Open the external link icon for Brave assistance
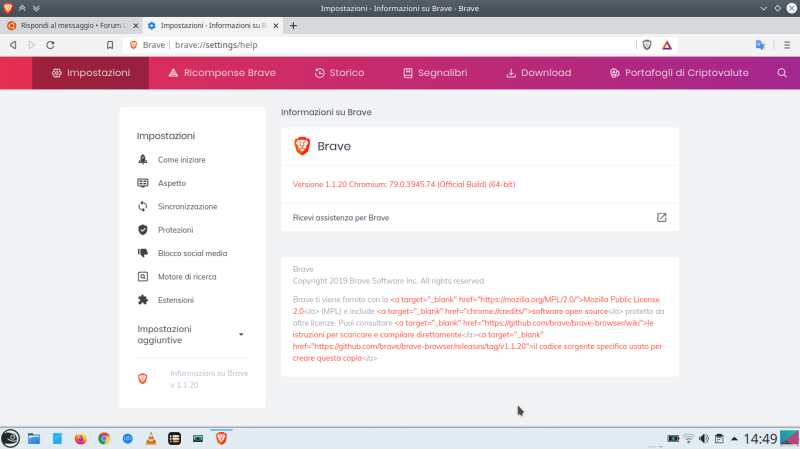Viewport: 800px width, 449px height. pyautogui.click(x=661, y=217)
